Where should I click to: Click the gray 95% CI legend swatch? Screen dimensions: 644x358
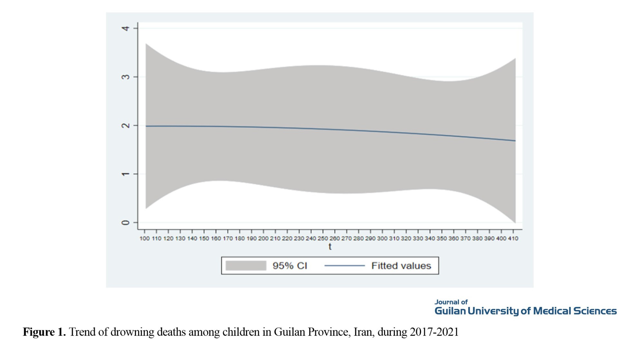246,266
